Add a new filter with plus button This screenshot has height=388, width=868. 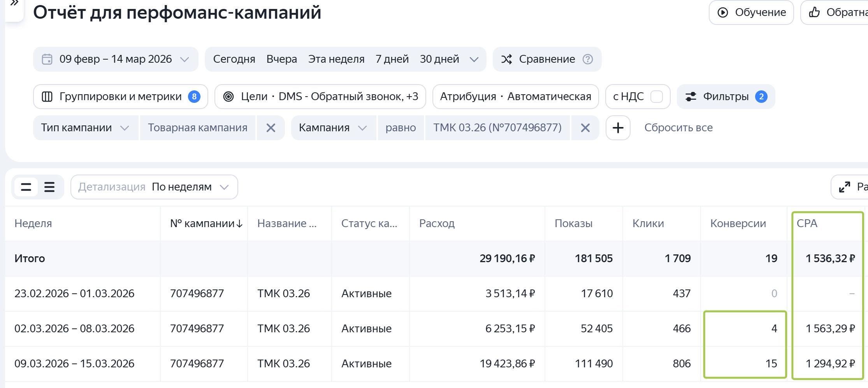tap(618, 128)
